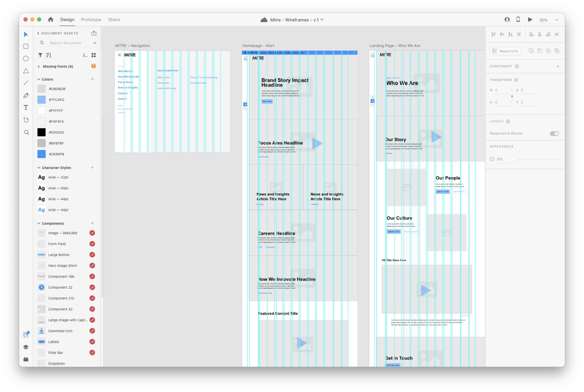Select the Rectangle tool
Viewport: 584px width, 392px height.
click(x=26, y=46)
